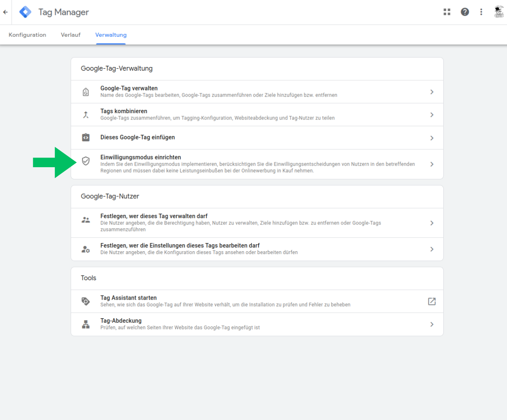Image resolution: width=507 pixels, height=420 pixels.
Task: Expand the Google-Tag verwalten row chevron
Action: coord(432,92)
